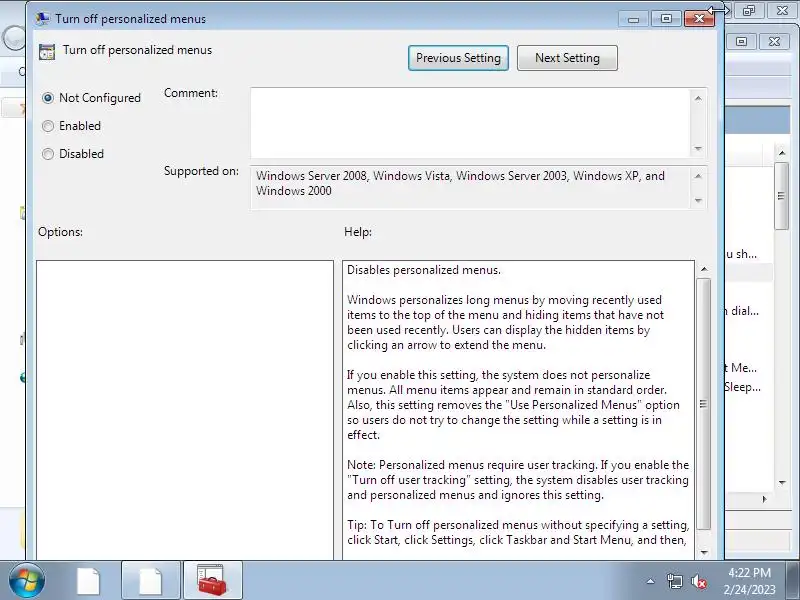Image resolution: width=800 pixels, height=600 pixels.
Task: Click background window's scroll up arrow
Action: point(782,153)
